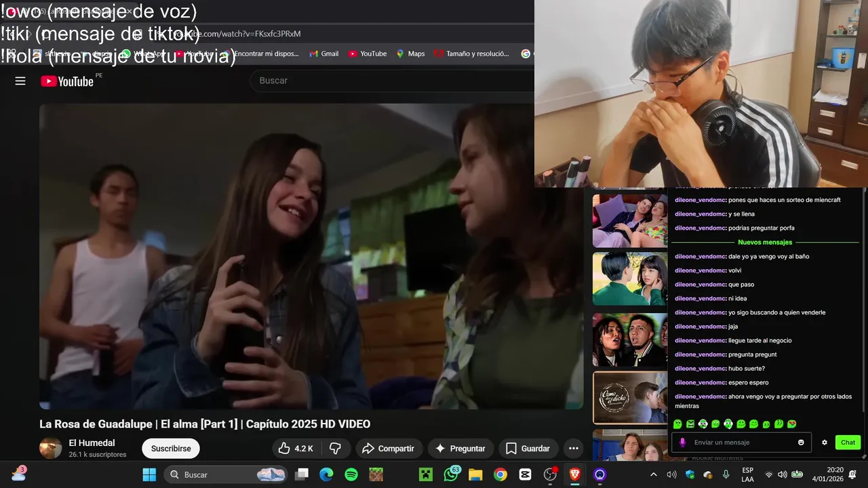Open the Maps bookmark
Image resolution: width=868 pixels, height=488 pixels.
[410, 54]
